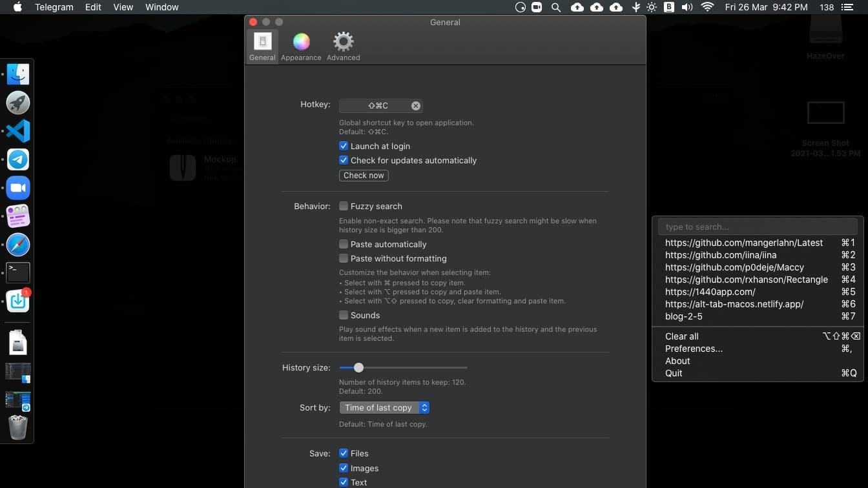Open Terminal from the Dock
Image resolution: width=868 pixels, height=488 pixels.
[18, 273]
